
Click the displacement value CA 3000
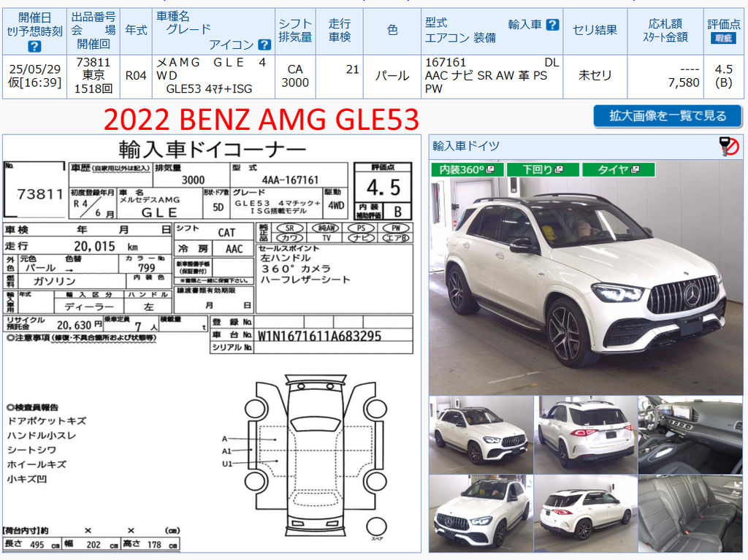(295, 76)
